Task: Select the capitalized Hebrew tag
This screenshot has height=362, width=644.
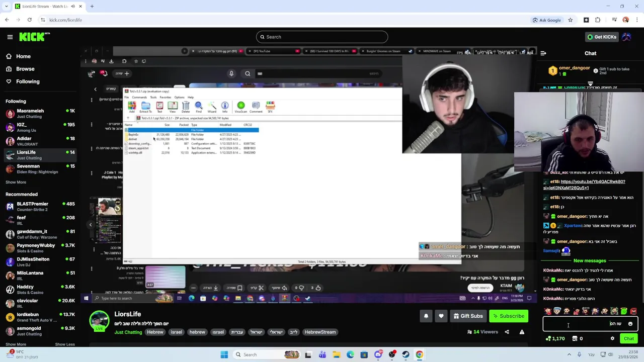Action: pyautogui.click(x=155, y=332)
